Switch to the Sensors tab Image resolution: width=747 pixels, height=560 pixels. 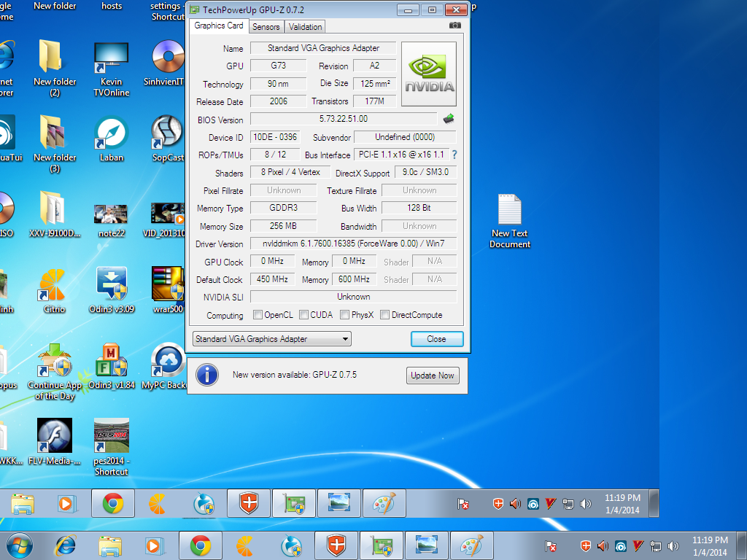coord(266,27)
